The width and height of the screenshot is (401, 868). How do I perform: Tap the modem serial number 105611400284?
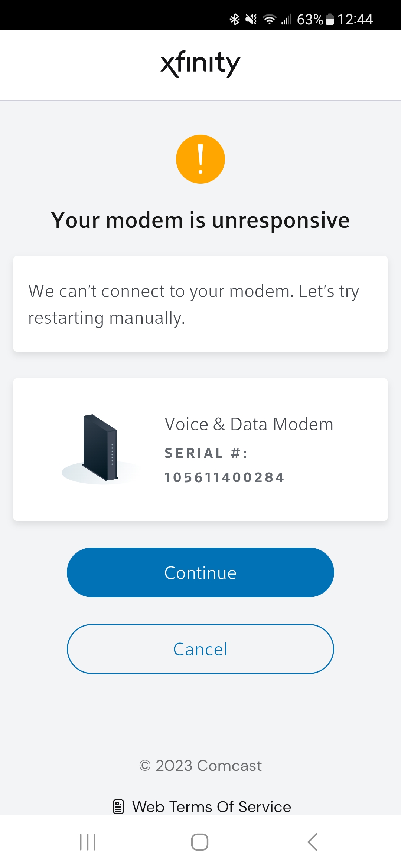(x=224, y=478)
